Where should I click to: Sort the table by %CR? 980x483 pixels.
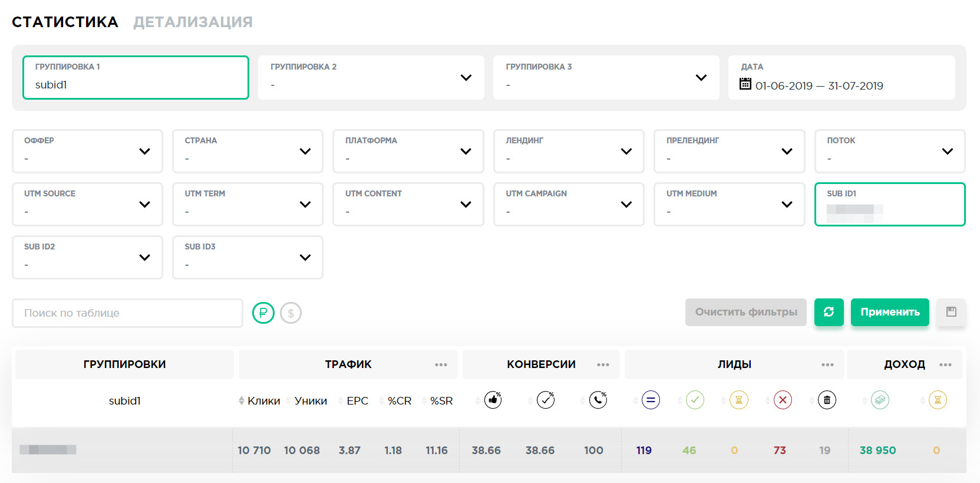(x=400, y=401)
